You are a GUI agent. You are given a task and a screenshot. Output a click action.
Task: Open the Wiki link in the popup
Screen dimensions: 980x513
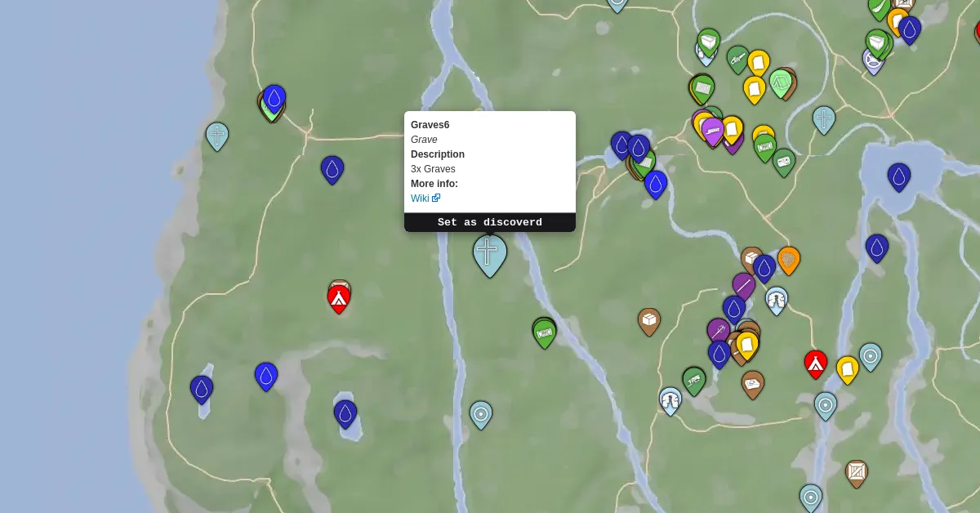coord(425,199)
